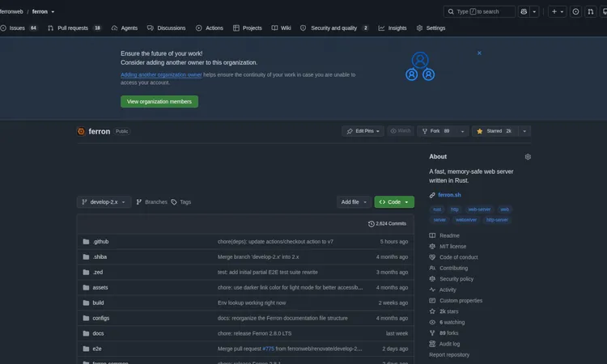
Task: Go to the Wiki tab
Action: (x=281, y=28)
